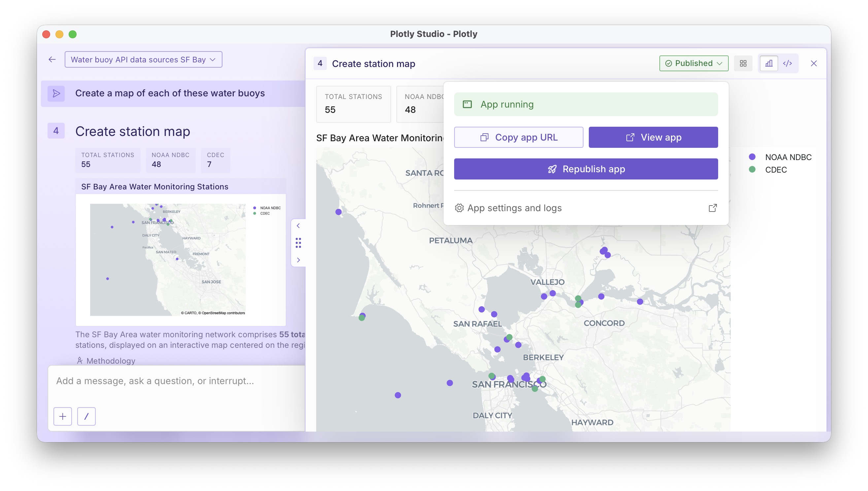
Task: Click the plus attachment button
Action: [63, 416]
